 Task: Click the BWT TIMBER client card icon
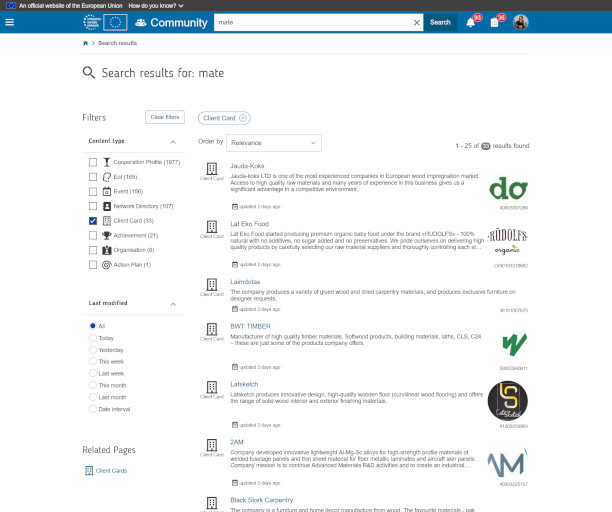[x=212, y=329]
